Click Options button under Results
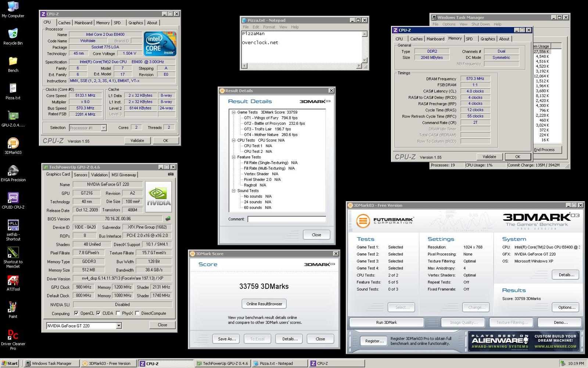 pos(566,307)
